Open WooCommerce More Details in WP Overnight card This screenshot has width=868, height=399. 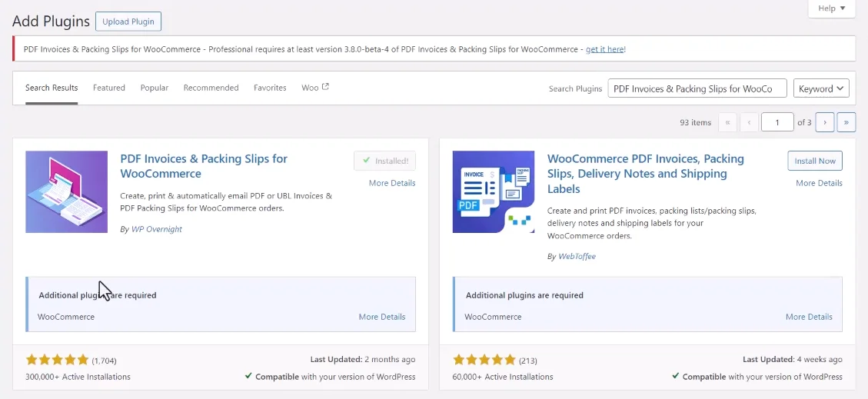[x=382, y=317]
